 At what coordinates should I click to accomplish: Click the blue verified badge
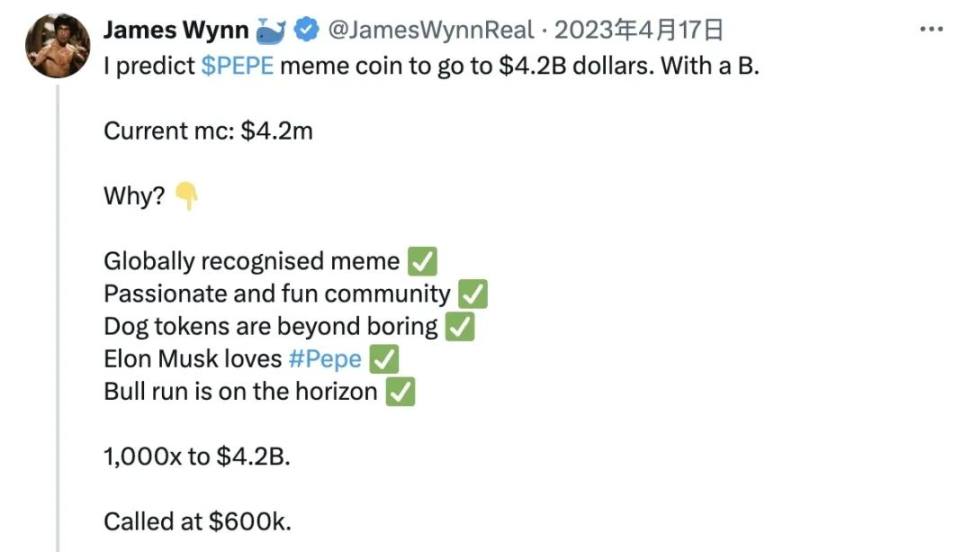tap(306, 30)
